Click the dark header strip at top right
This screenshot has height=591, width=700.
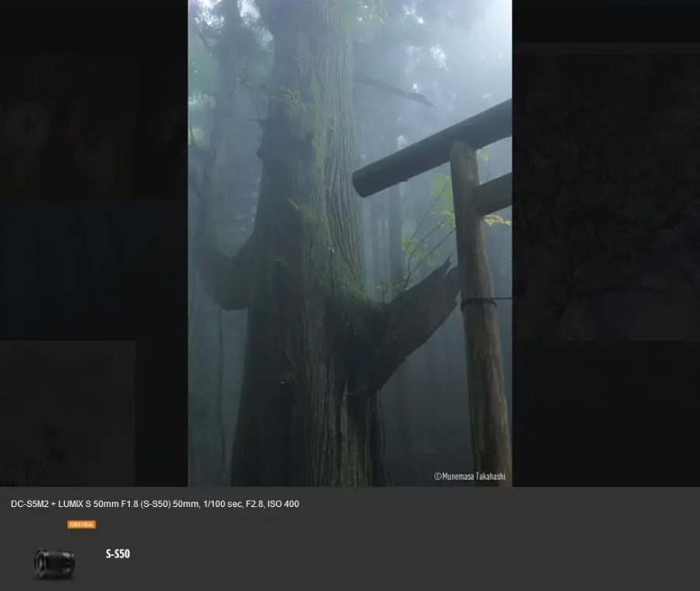click(x=607, y=19)
